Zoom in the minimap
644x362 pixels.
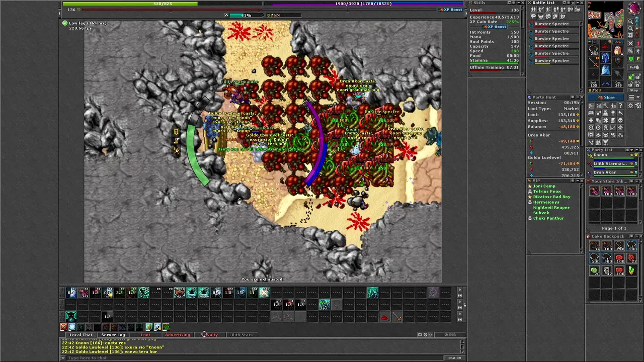coord(630,29)
